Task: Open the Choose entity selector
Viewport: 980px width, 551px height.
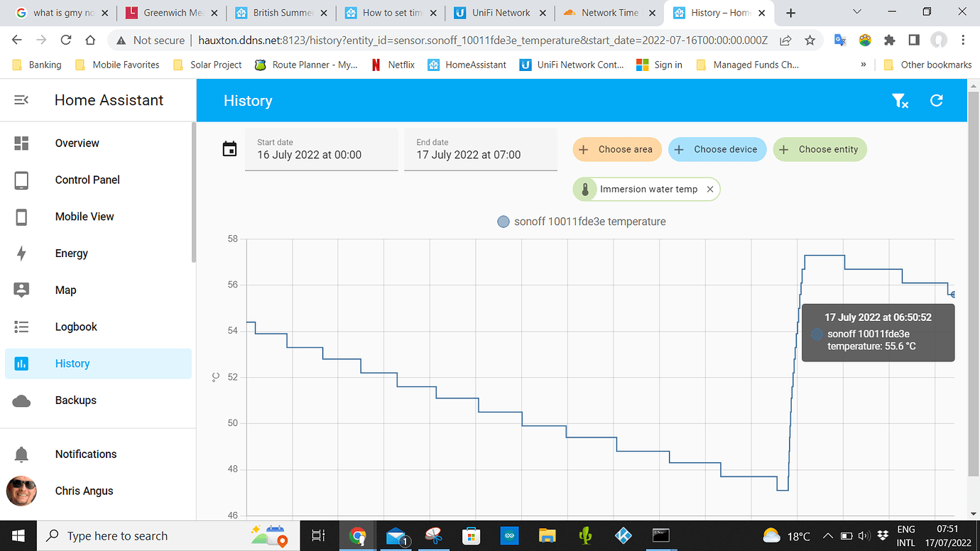Action: click(x=820, y=149)
